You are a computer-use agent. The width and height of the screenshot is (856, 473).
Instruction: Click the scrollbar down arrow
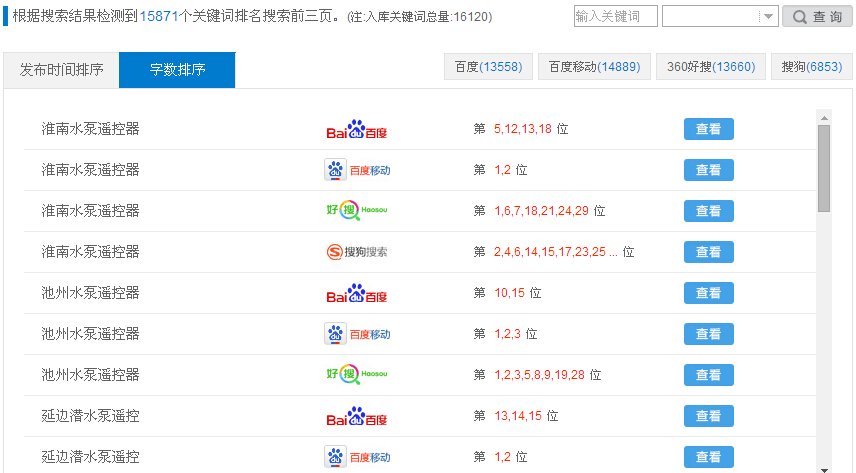[824, 469]
